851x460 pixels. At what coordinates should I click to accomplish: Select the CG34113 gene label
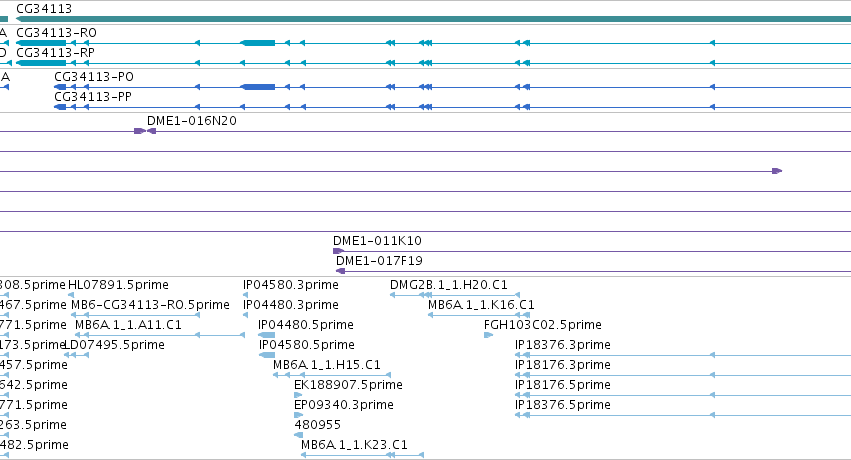[44, 9]
